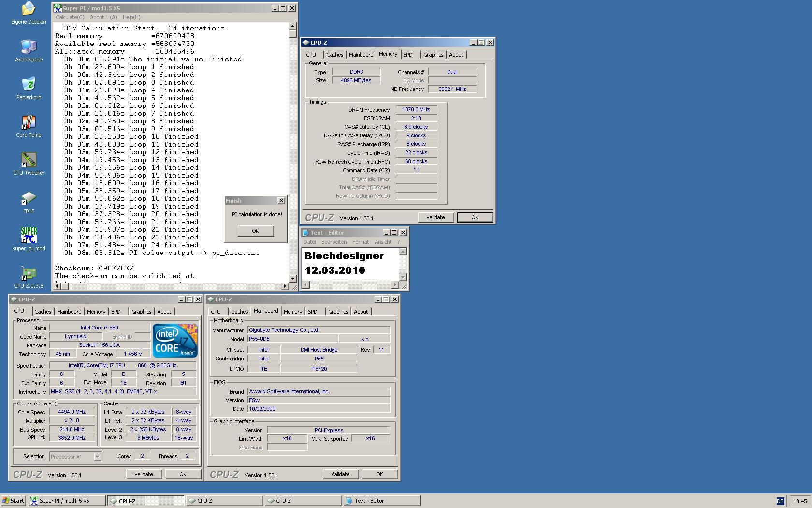Open the Help(H) menu in Super PI

(x=131, y=17)
